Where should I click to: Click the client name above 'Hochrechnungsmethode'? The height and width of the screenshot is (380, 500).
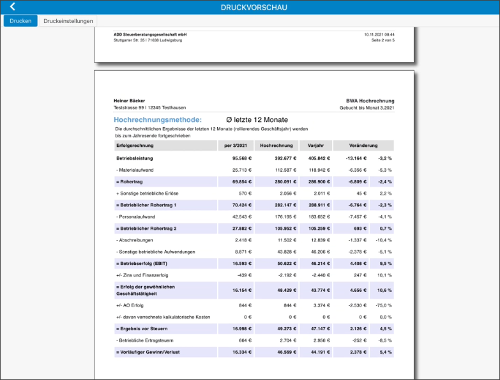[x=129, y=101]
